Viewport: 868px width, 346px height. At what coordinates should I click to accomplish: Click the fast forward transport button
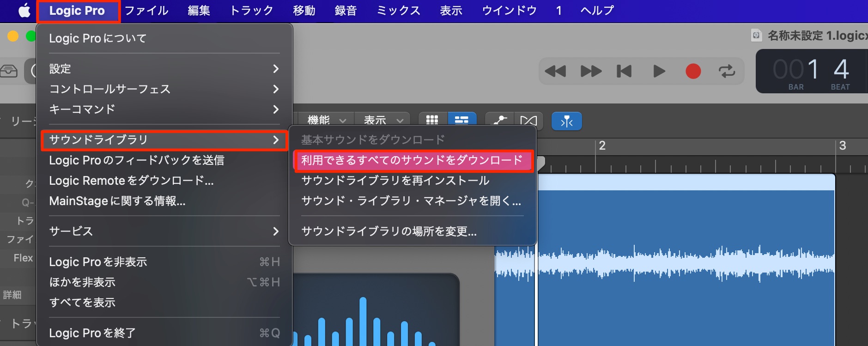[591, 71]
